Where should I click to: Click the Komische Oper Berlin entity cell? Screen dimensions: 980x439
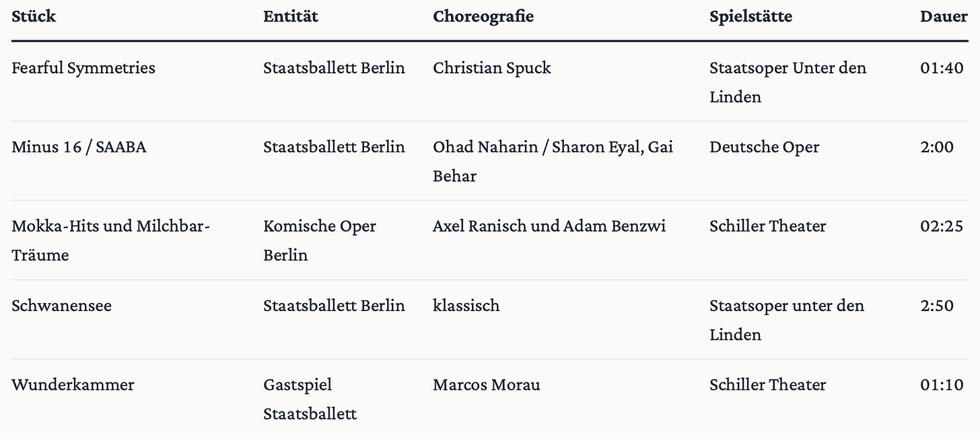click(320, 240)
